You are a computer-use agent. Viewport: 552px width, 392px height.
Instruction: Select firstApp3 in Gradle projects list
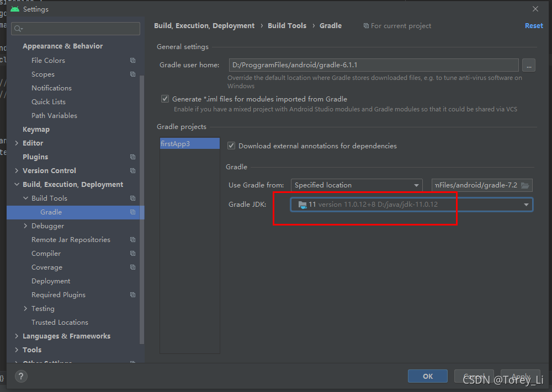tap(190, 143)
